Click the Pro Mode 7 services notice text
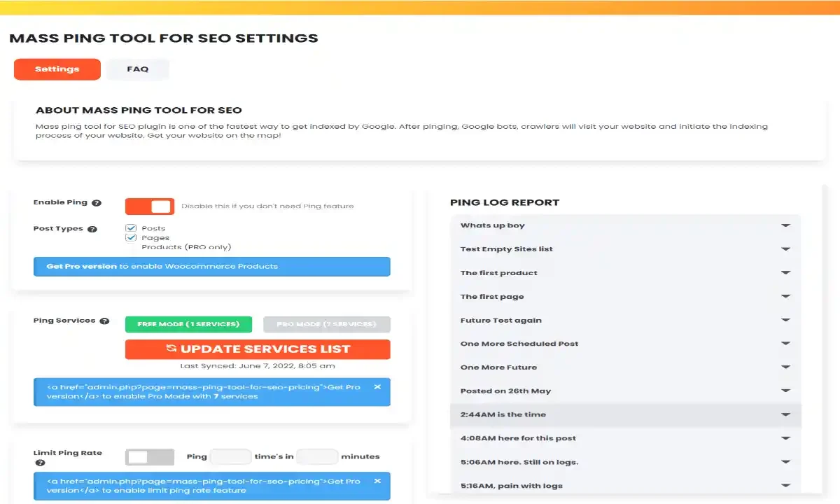Viewport: 840px width, 504px height. pos(204,391)
